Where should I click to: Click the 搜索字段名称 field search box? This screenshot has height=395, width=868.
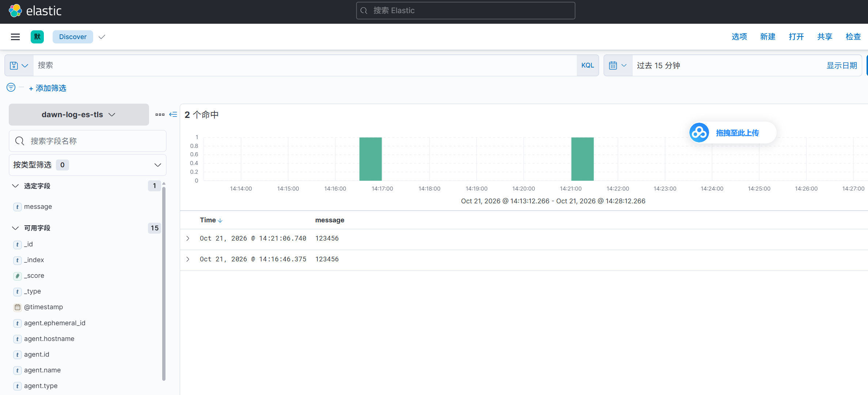(88, 141)
